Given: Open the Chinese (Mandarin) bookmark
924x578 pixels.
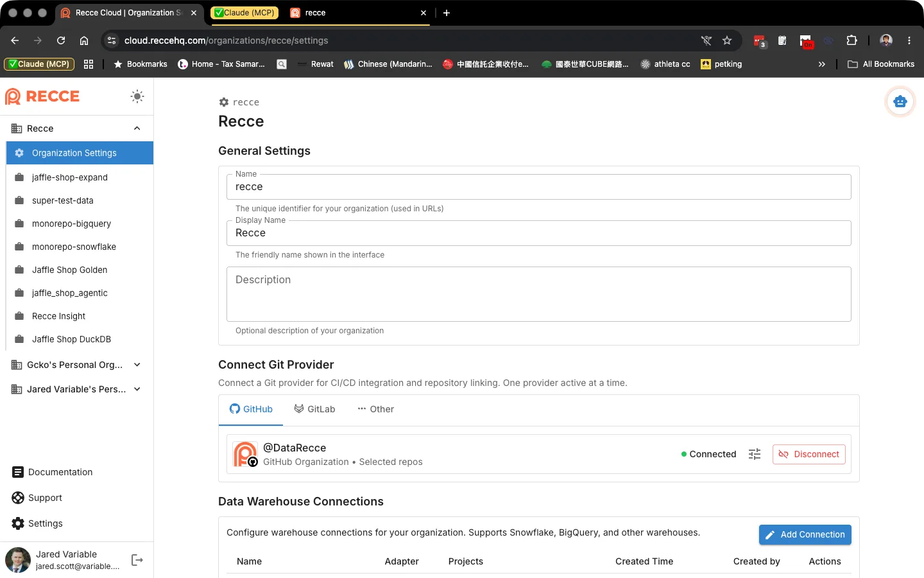Looking at the screenshot, I should [x=388, y=64].
